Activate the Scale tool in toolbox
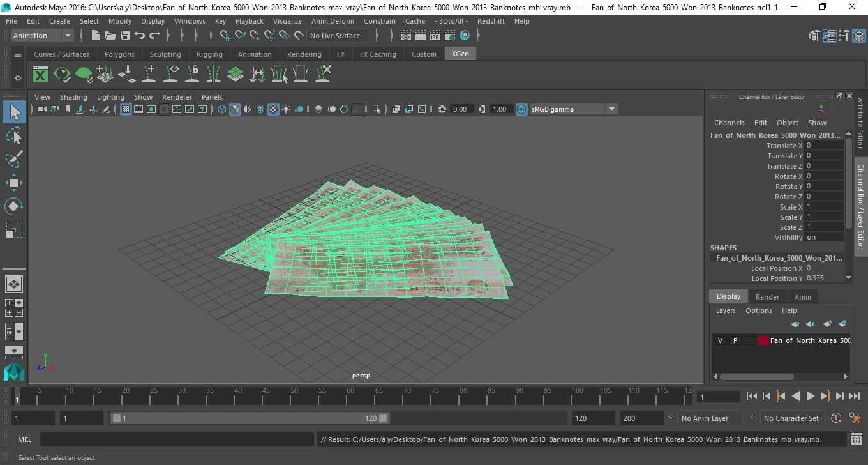868x465 pixels. [14, 229]
